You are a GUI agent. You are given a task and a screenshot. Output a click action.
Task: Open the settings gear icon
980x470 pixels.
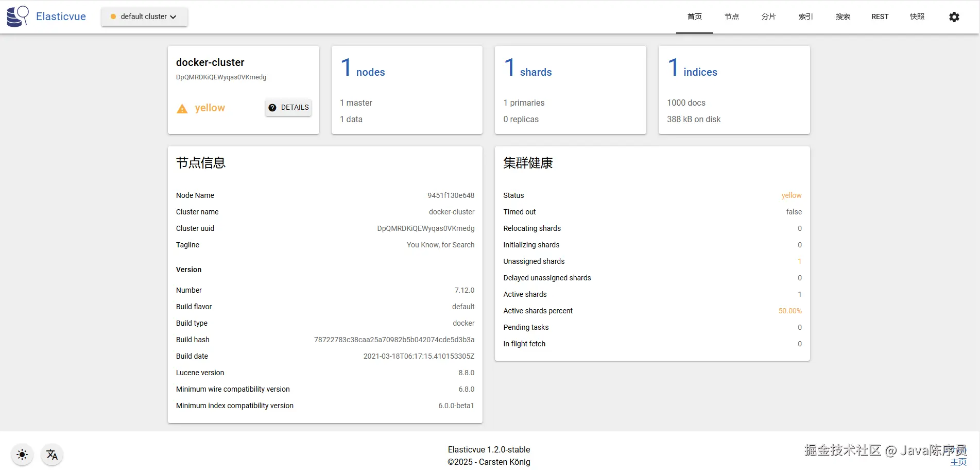(x=954, y=17)
